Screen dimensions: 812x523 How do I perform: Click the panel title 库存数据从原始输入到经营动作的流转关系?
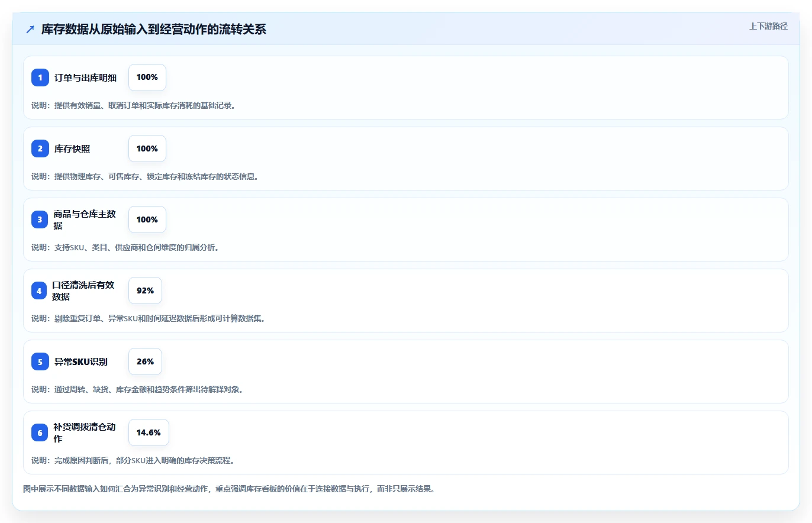tap(154, 30)
